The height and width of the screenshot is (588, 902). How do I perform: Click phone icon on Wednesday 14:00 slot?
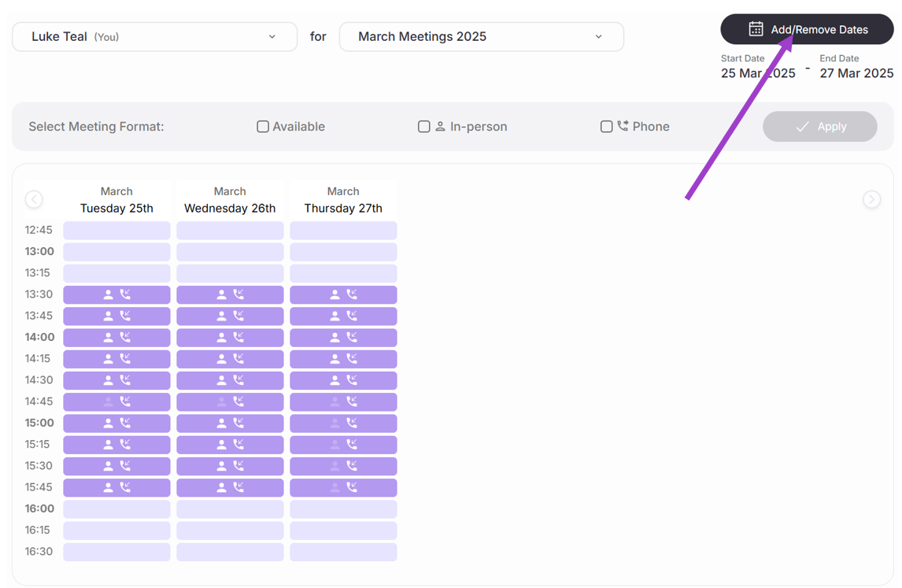click(x=238, y=337)
